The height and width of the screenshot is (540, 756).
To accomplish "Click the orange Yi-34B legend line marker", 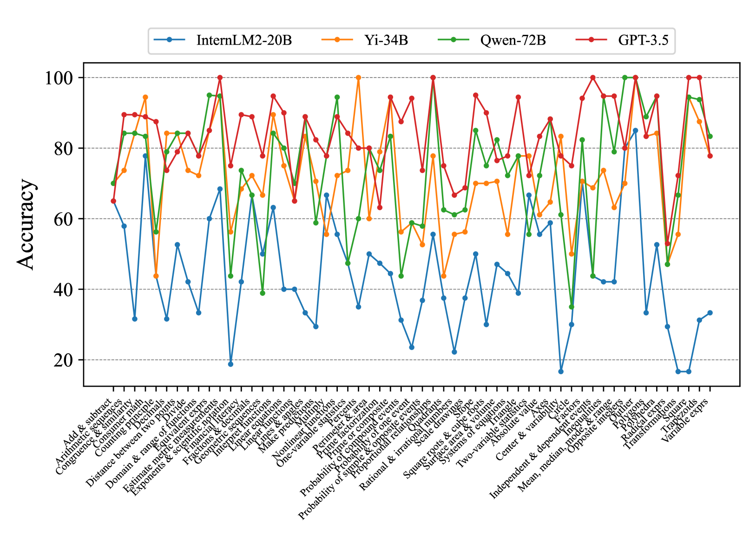I will click(337, 40).
